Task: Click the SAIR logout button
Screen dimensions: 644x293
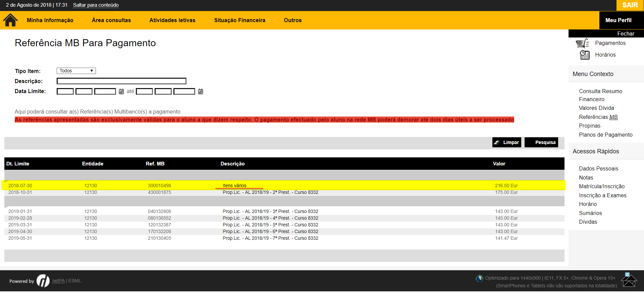Action: pyautogui.click(x=630, y=5)
